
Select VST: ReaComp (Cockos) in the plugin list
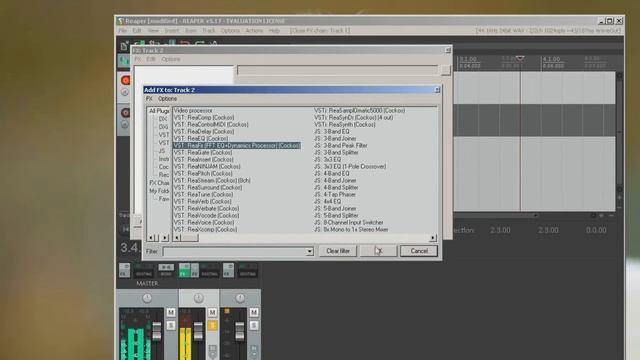click(x=204, y=118)
